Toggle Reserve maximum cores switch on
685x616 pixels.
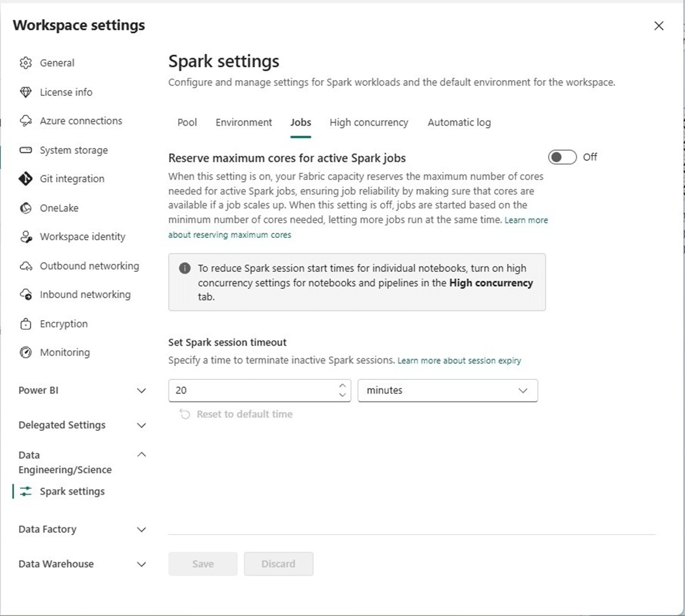[562, 157]
